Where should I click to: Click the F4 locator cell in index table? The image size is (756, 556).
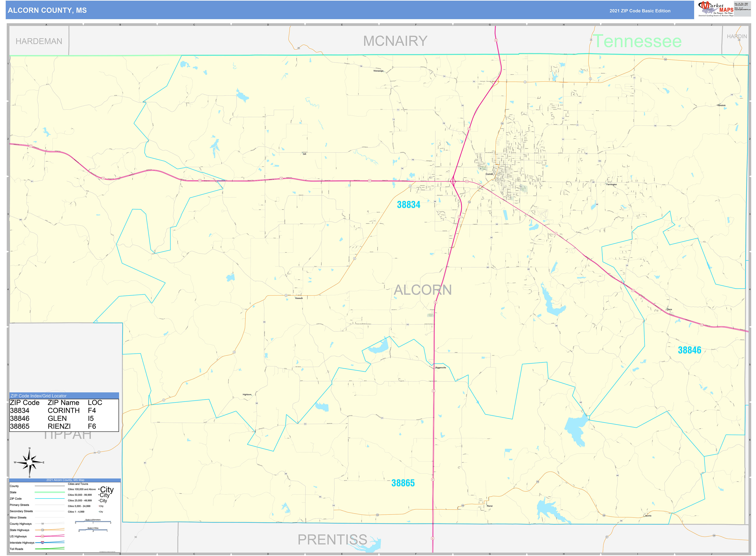click(x=92, y=411)
